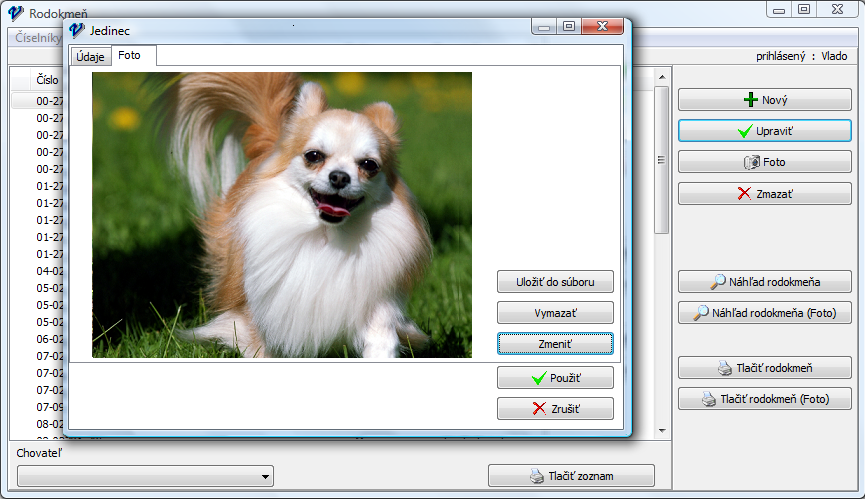
Task: Click the Zmeniť button
Action: [555, 343]
